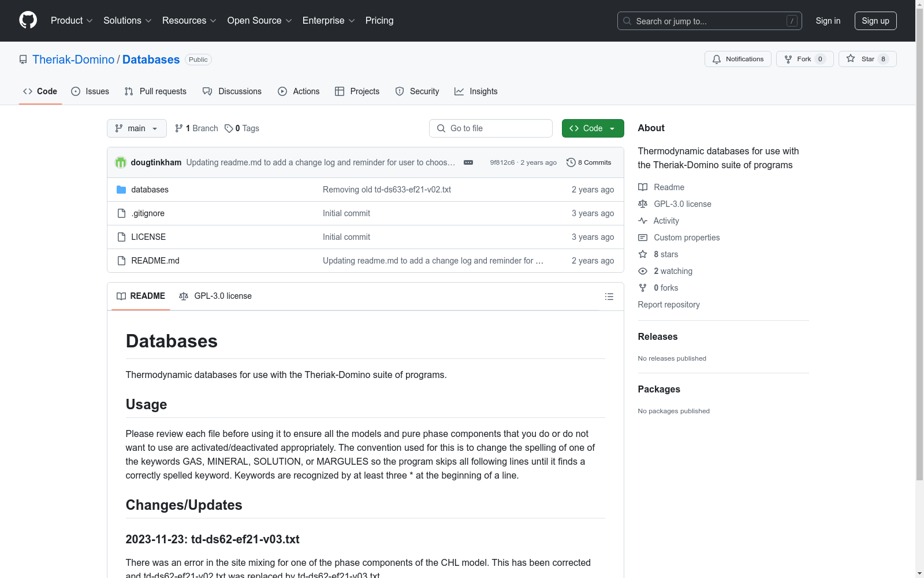
Task: Expand the Solutions menu
Action: click(128, 20)
